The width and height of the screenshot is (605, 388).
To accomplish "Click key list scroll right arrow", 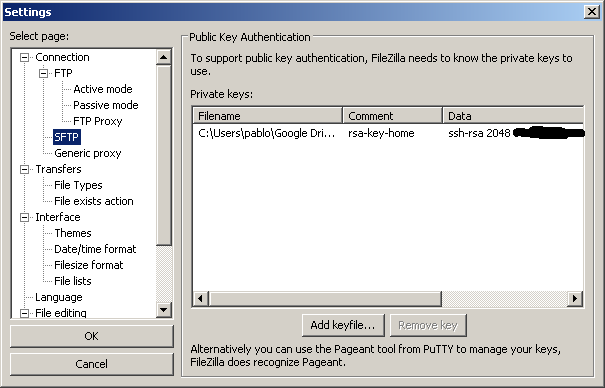I will pos(575,299).
